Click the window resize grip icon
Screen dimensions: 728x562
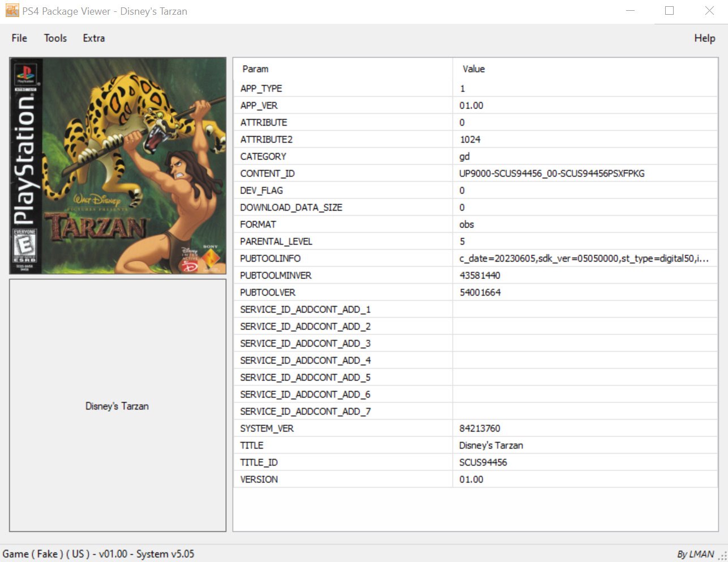point(723,556)
